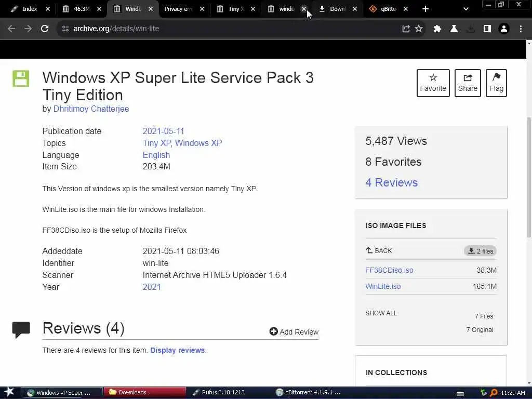
Task: Click Add Review
Action: 294,332
